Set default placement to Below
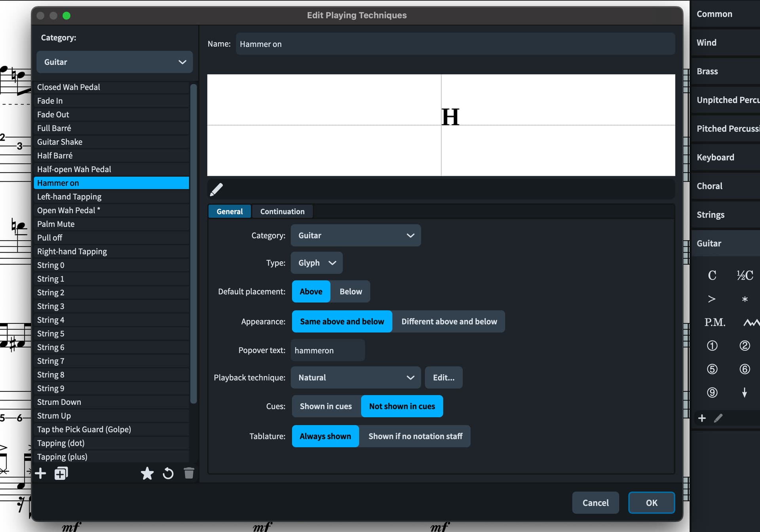The width and height of the screenshot is (760, 532). (x=350, y=292)
